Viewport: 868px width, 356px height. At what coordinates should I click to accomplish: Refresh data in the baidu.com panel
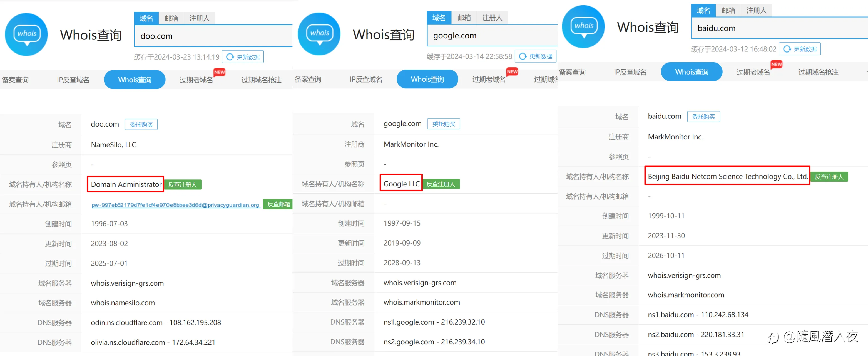[x=800, y=49]
